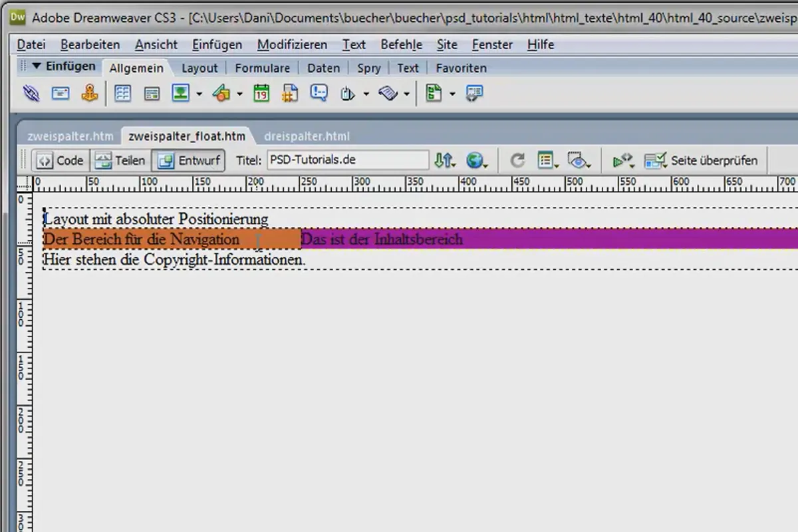Open the Befehle menu
Image resolution: width=798 pixels, height=532 pixels.
pos(401,45)
